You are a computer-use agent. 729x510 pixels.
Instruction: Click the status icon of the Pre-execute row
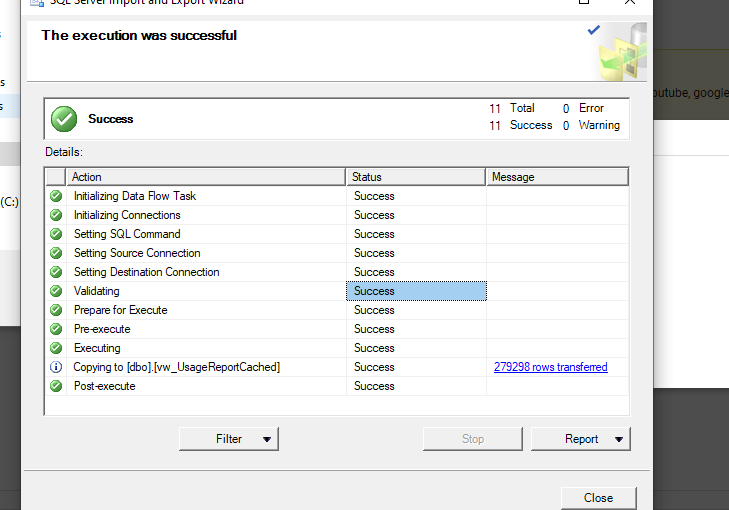pyautogui.click(x=56, y=329)
